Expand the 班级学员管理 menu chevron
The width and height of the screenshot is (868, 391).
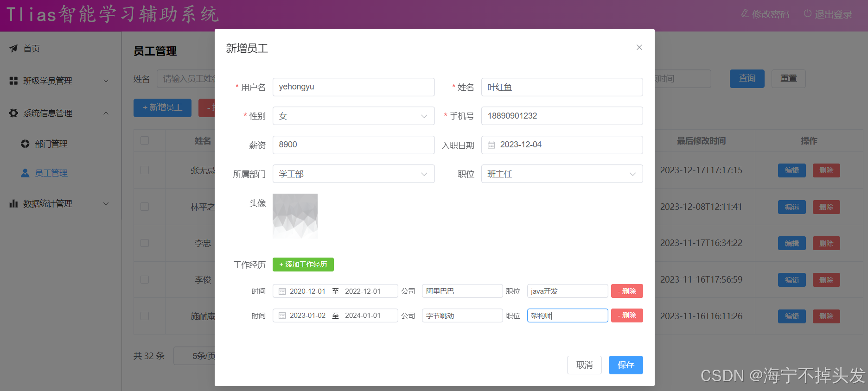(x=106, y=81)
